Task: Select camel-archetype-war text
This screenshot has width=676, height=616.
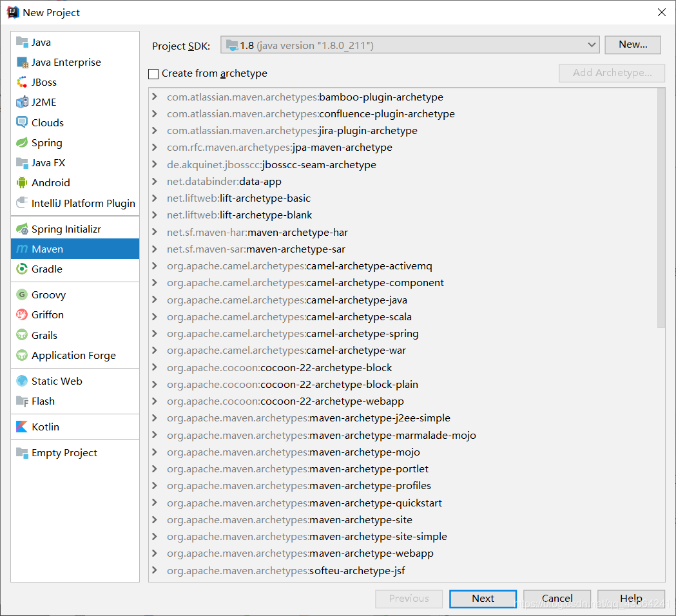Action: point(356,351)
